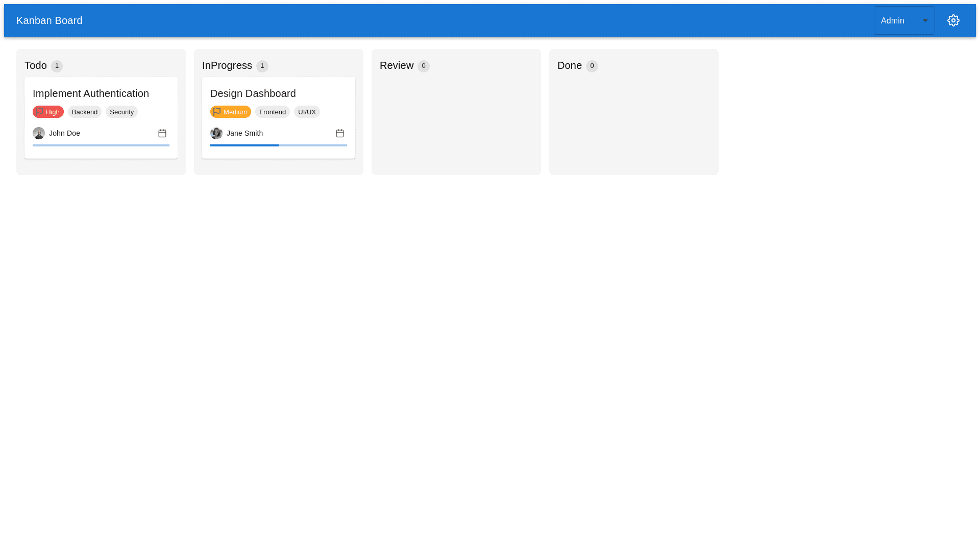Viewport: 980px width, 551px height.
Task: Select the Backend tag chip
Action: click(x=85, y=112)
